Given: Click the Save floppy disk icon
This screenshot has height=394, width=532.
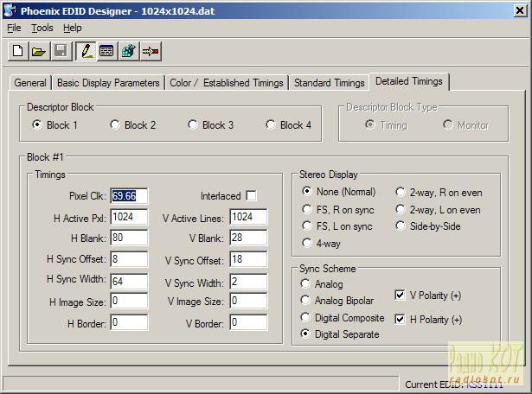Looking at the screenshot, I should [x=61, y=51].
